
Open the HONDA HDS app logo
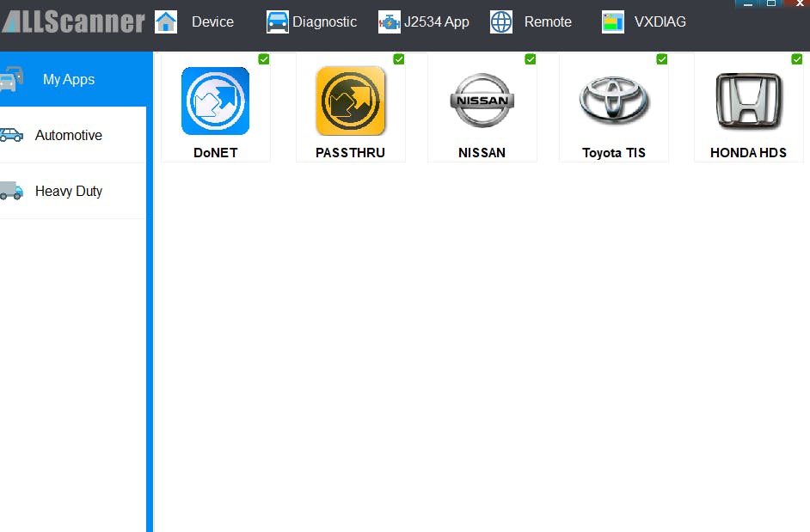pyautogui.click(x=748, y=101)
